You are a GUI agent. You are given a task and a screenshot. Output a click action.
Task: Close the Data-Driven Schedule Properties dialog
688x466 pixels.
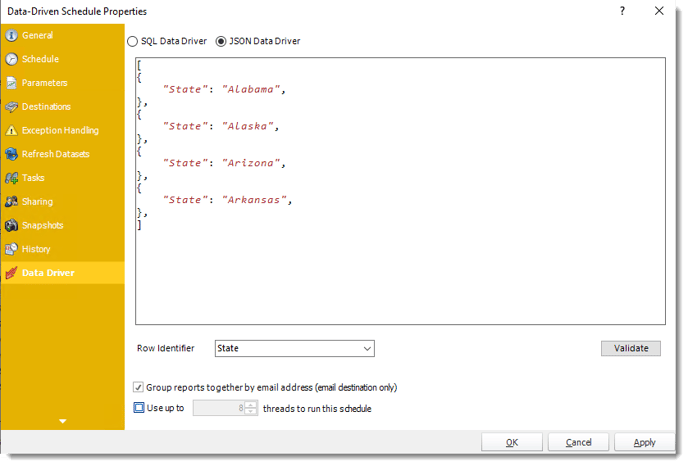point(659,11)
